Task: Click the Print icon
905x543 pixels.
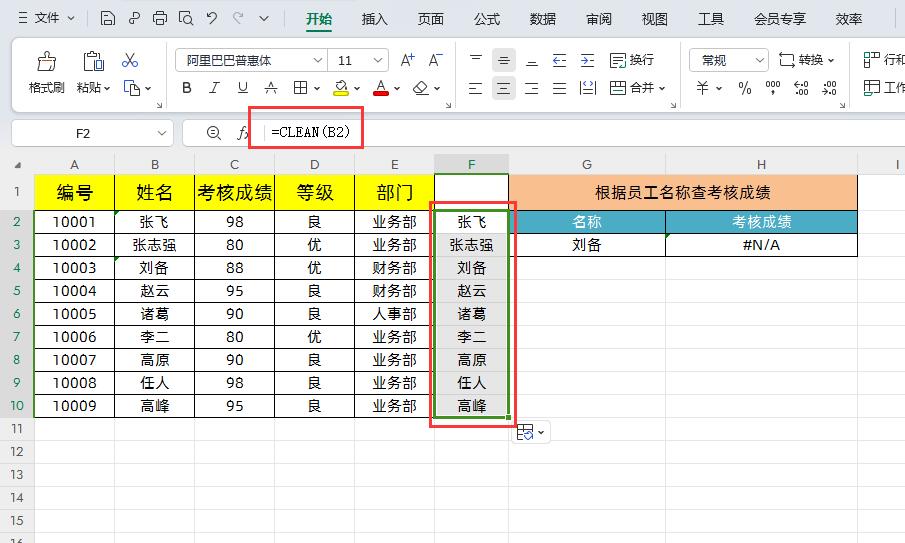Action: [160, 18]
